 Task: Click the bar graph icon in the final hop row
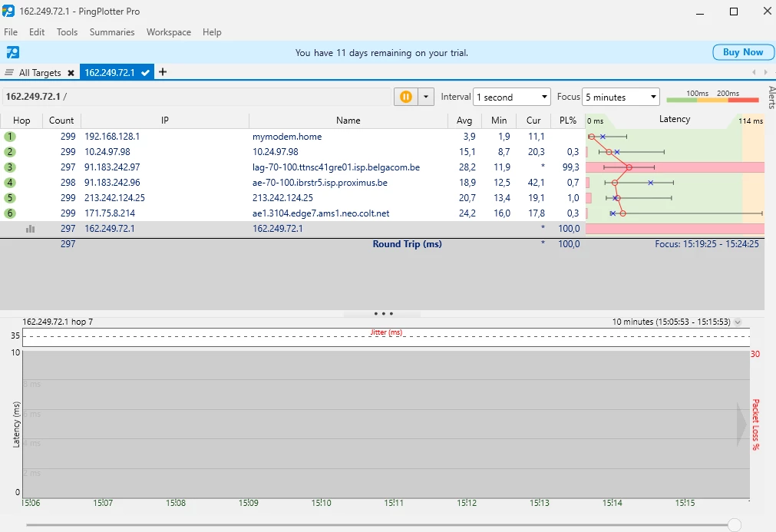[x=31, y=229]
